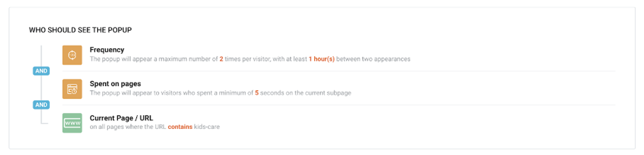Open the 'contains' match type selector
The image size is (644, 155).
pyautogui.click(x=180, y=127)
